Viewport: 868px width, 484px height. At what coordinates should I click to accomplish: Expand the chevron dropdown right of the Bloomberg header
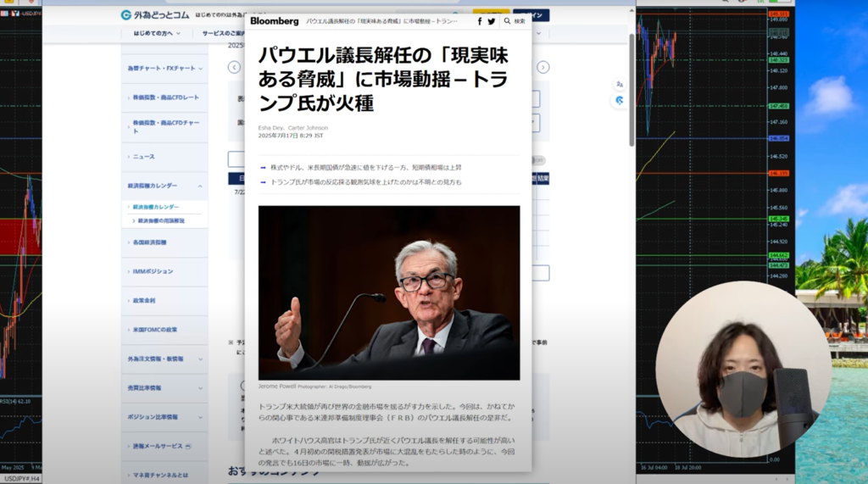tap(538, 33)
